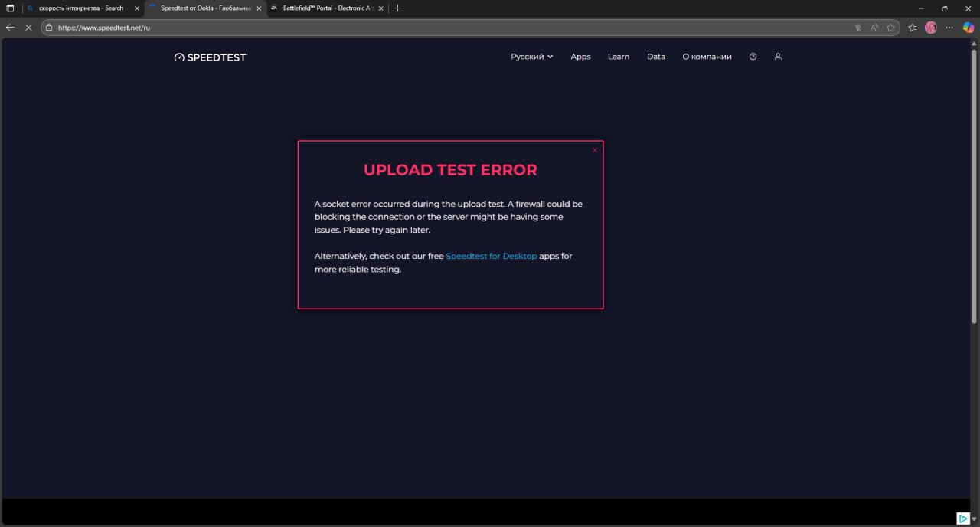Close the скорость інтернетва Search tab
Screen dimensions: 980x527
click(x=137, y=8)
